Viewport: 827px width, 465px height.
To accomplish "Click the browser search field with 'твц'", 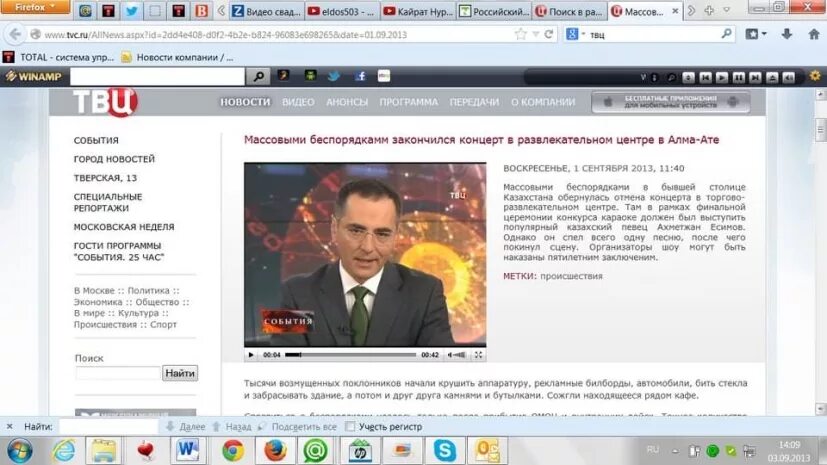I will point(653,35).
